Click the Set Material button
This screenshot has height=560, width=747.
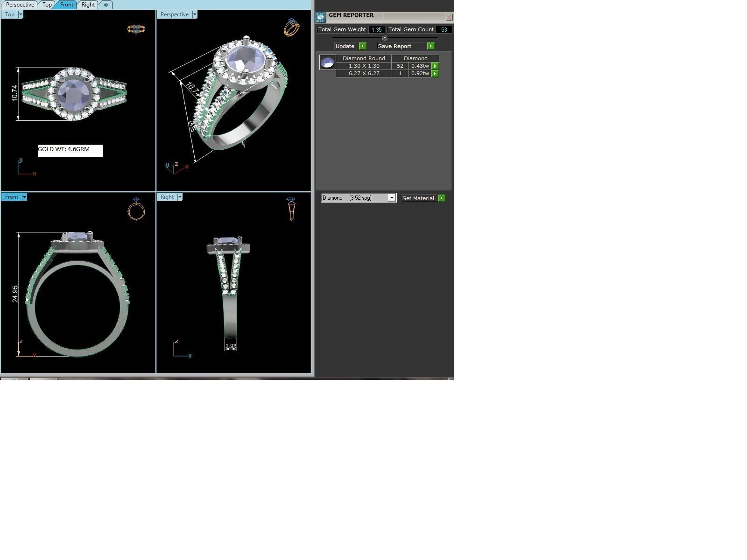point(418,198)
